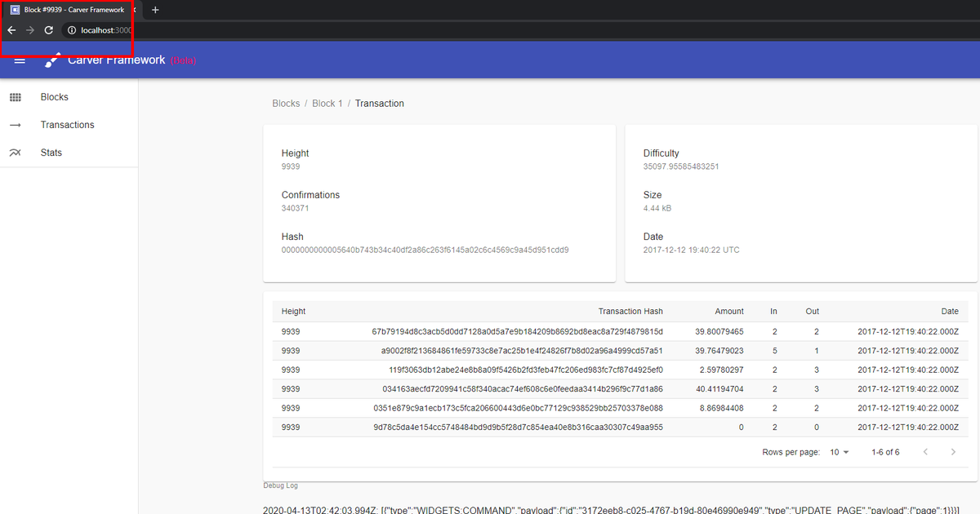The height and width of the screenshot is (514, 980).
Task: Select the Transactions arrow icon
Action: click(16, 125)
